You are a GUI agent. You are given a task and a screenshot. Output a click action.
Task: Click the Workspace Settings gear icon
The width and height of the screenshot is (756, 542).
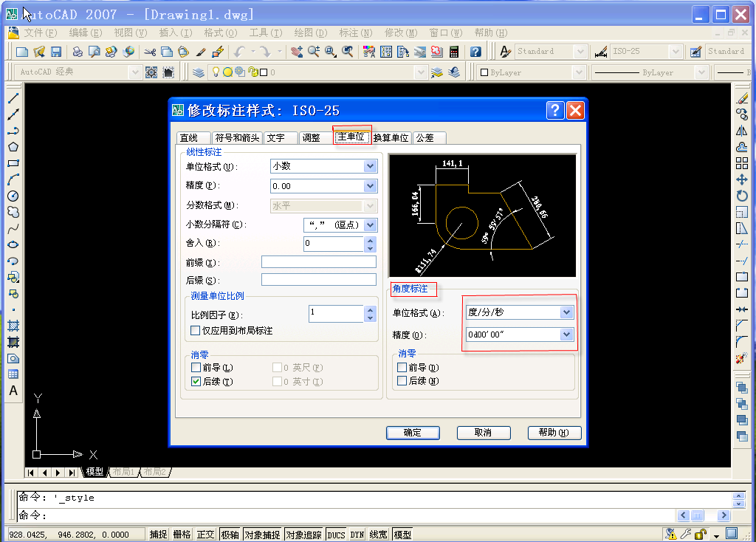click(151, 72)
